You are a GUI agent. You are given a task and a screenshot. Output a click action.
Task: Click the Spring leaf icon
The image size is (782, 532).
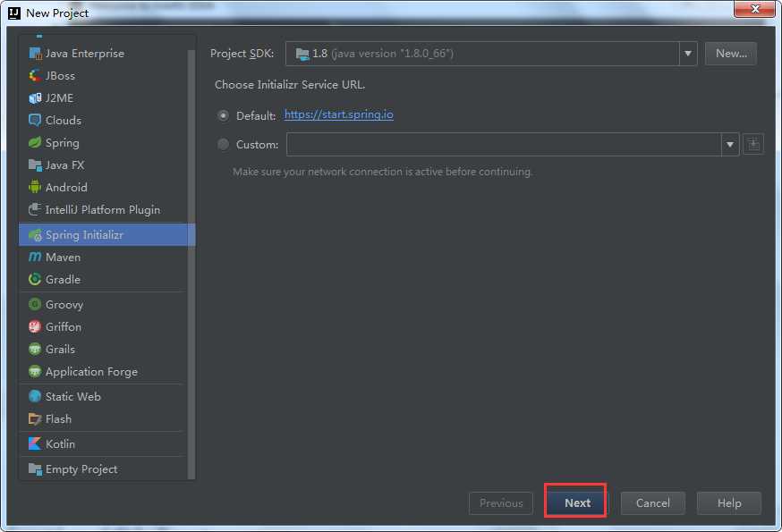pyautogui.click(x=35, y=142)
